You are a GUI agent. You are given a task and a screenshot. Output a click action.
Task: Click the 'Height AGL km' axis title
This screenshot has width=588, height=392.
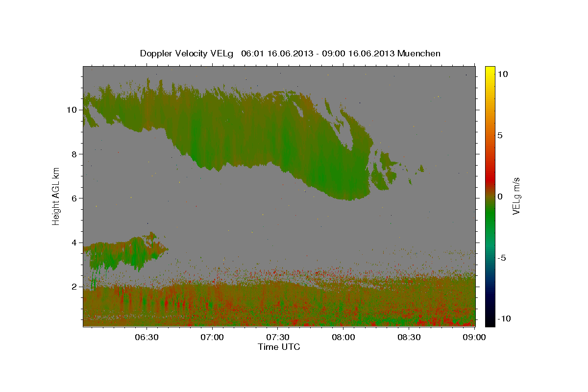pos(56,196)
